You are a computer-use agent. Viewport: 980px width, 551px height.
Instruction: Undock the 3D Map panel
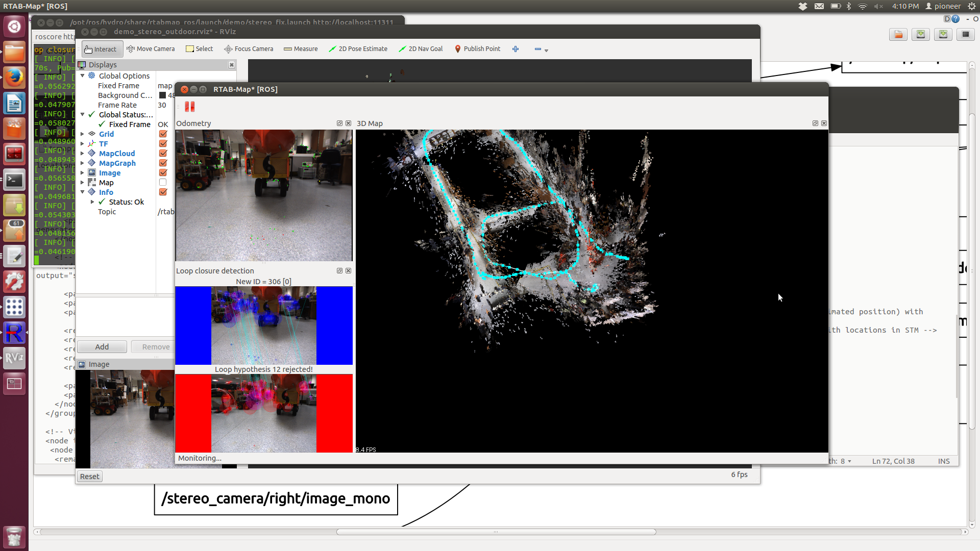[x=815, y=123]
